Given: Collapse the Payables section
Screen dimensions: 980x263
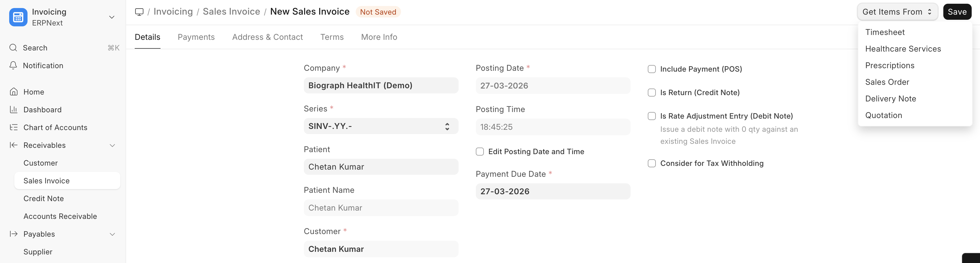Looking at the screenshot, I should click(112, 234).
